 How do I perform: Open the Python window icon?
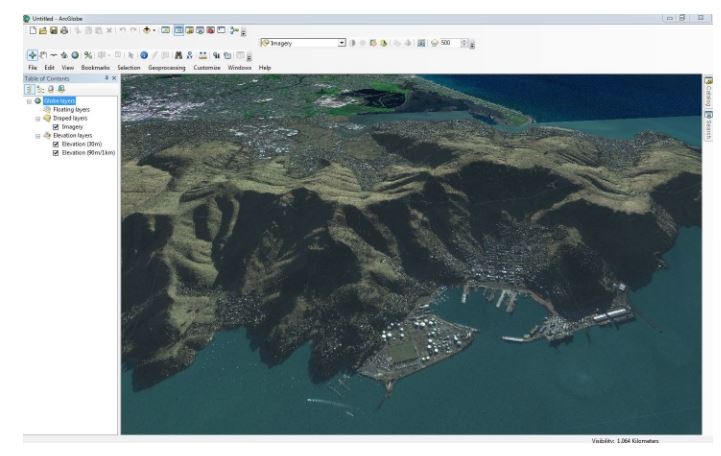coord(221,30)
